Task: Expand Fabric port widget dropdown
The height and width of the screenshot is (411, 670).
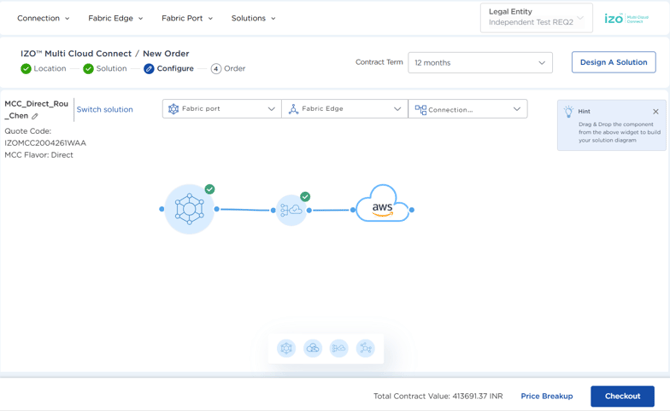Action: tap(222, 109)
